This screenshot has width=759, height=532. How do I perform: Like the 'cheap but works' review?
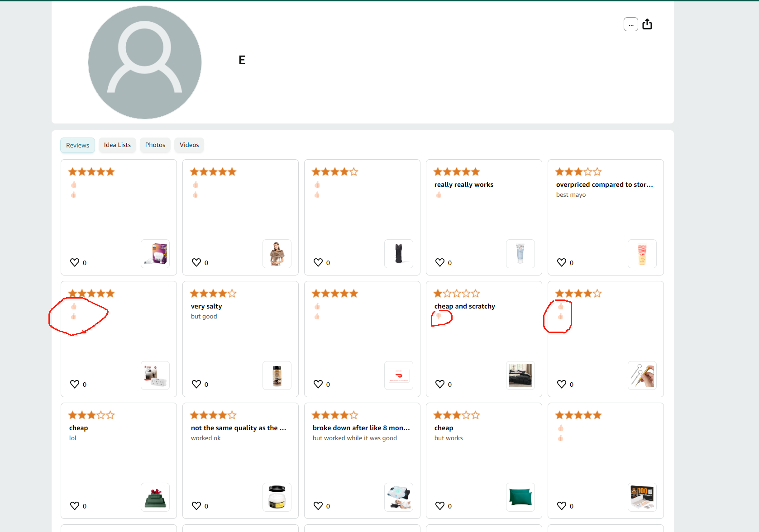tap(440, 506)
